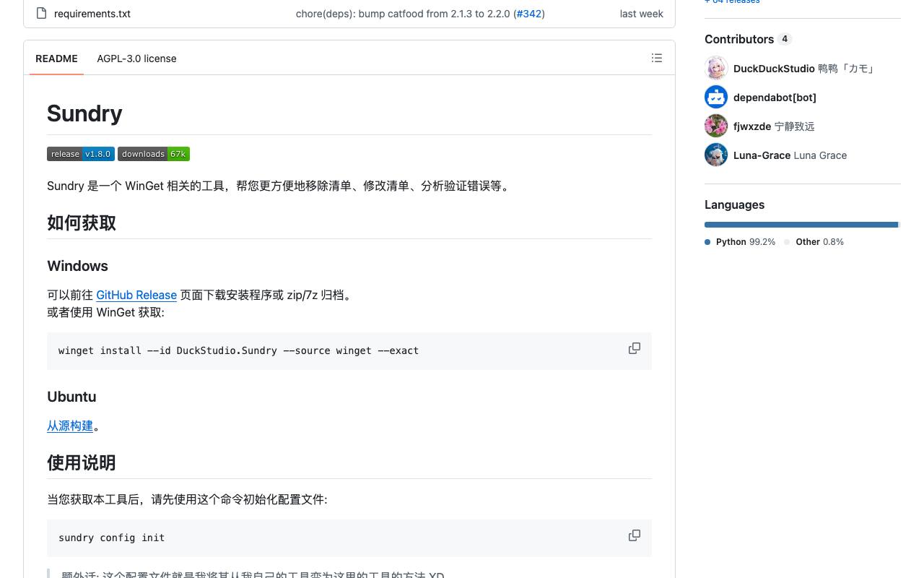Click the Python segment of language bar
Screen dimensions: 924x578
(x=801, y=225)
